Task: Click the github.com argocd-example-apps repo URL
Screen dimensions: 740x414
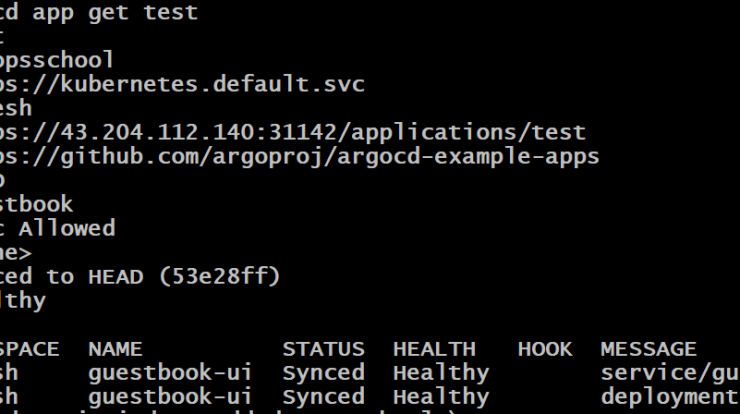Action: click(x=299, y=157)
